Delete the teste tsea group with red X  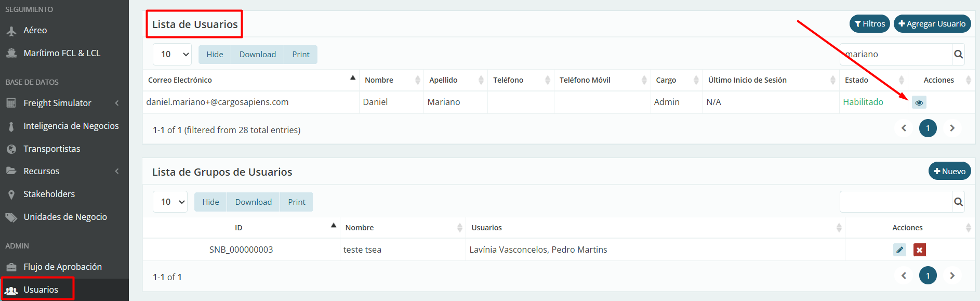click(919, 250)
